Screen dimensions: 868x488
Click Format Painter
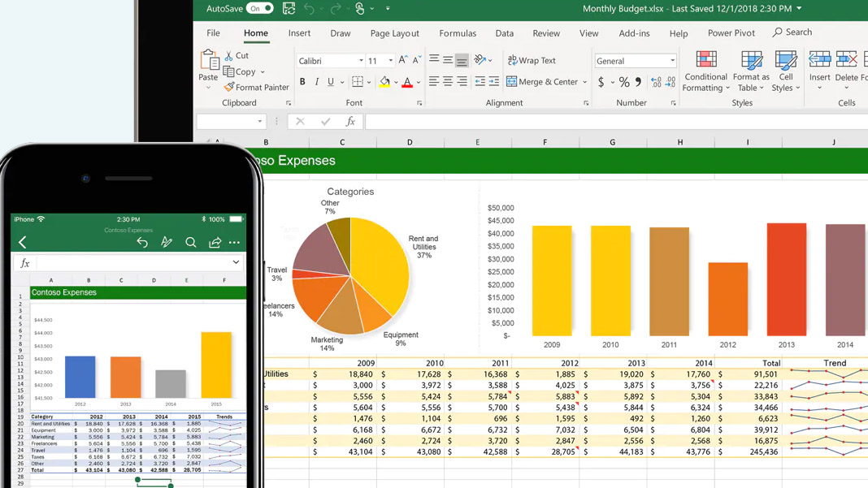(x=257, y=87)
